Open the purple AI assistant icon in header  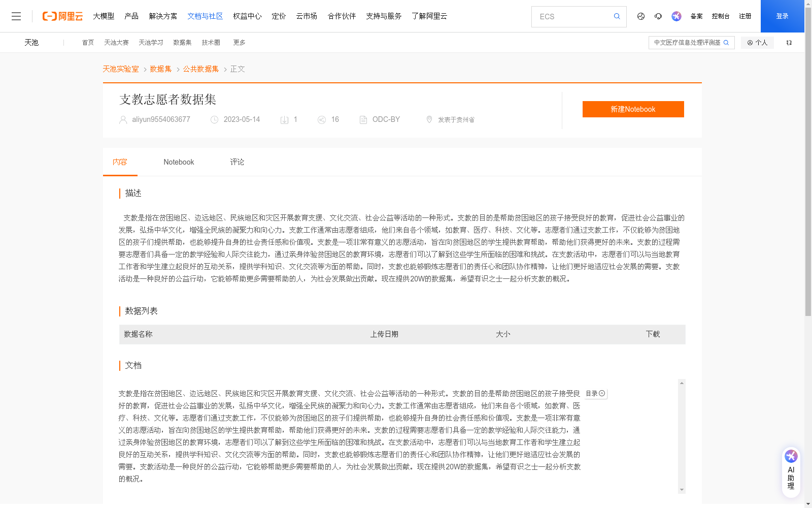(x=676, y=16)
